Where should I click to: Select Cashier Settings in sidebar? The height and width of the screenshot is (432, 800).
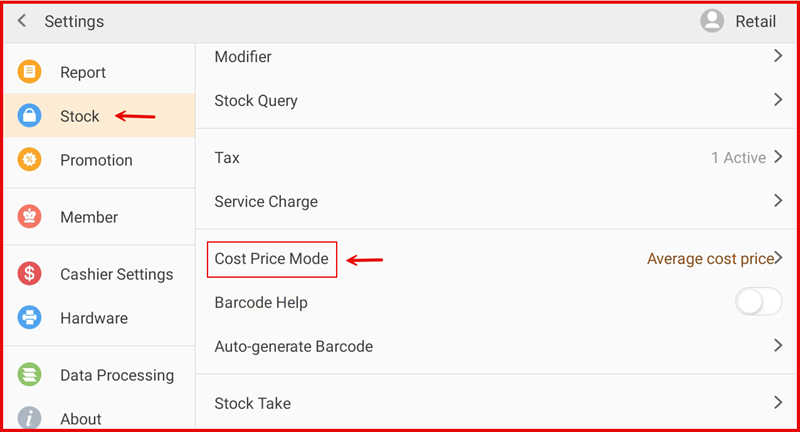click(116, 274)
